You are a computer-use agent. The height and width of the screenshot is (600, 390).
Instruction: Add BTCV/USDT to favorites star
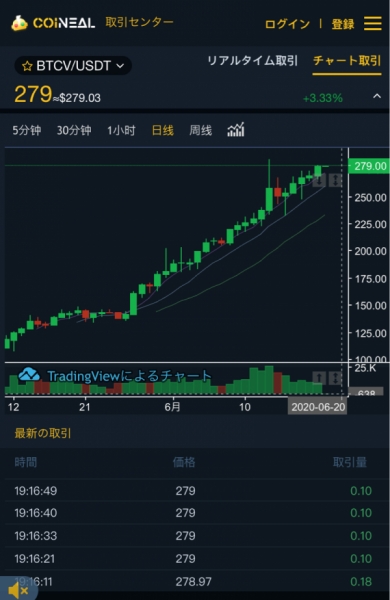pos(27,66)
